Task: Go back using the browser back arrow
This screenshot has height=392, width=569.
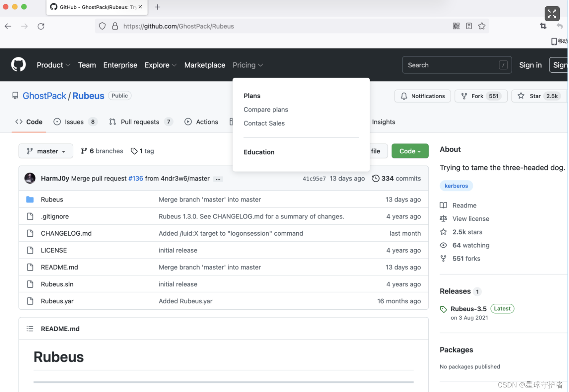Action: pos(8,26)
